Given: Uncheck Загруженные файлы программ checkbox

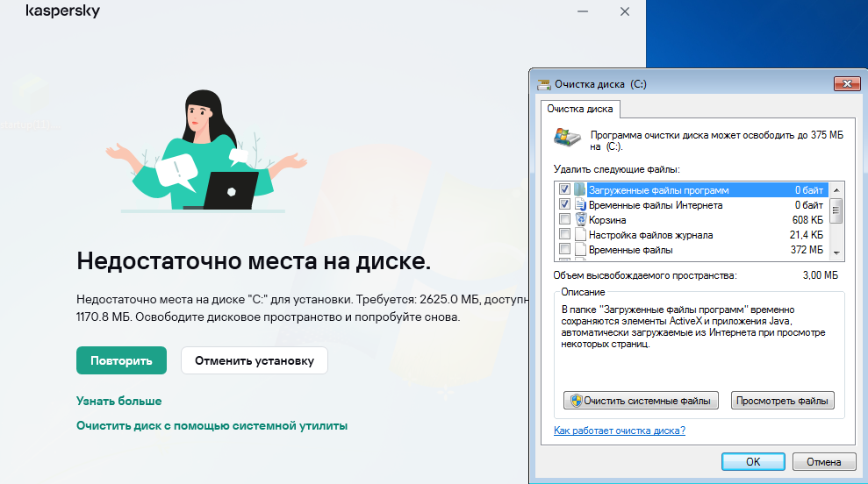Looking at the screenshot, I should click(564, 189).
